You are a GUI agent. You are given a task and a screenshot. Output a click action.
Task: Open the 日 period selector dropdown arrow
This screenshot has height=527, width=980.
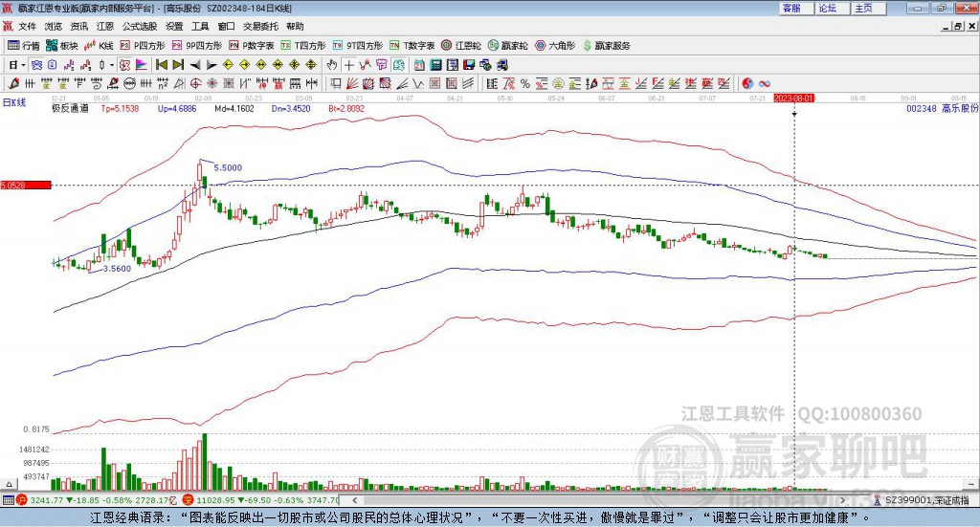(23, 65)
